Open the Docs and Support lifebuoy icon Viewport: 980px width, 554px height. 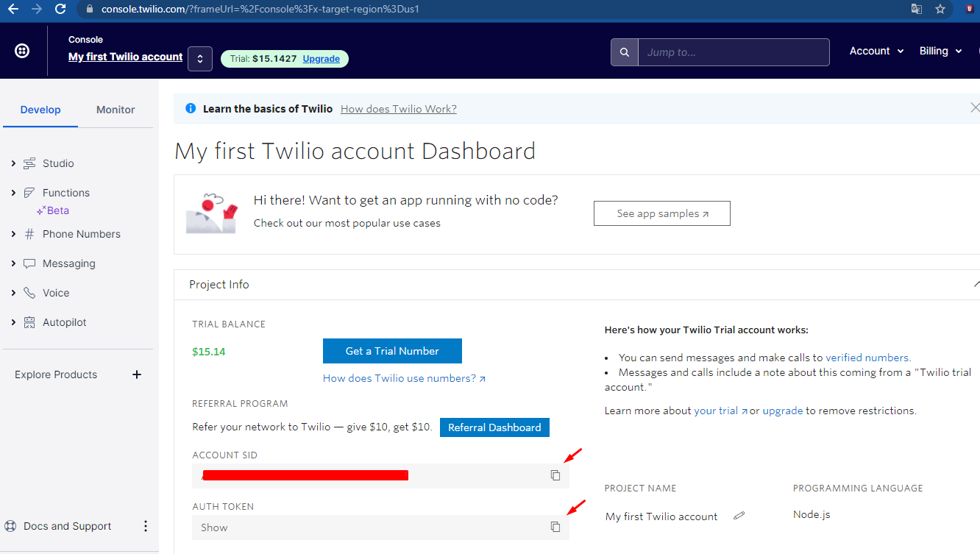point(10,526)
